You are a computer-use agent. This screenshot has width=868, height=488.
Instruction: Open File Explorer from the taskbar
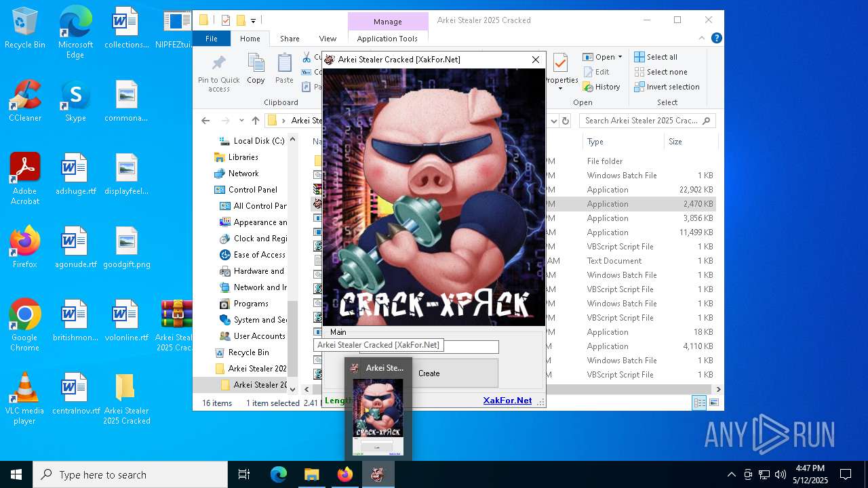click(x=311, y=474)
